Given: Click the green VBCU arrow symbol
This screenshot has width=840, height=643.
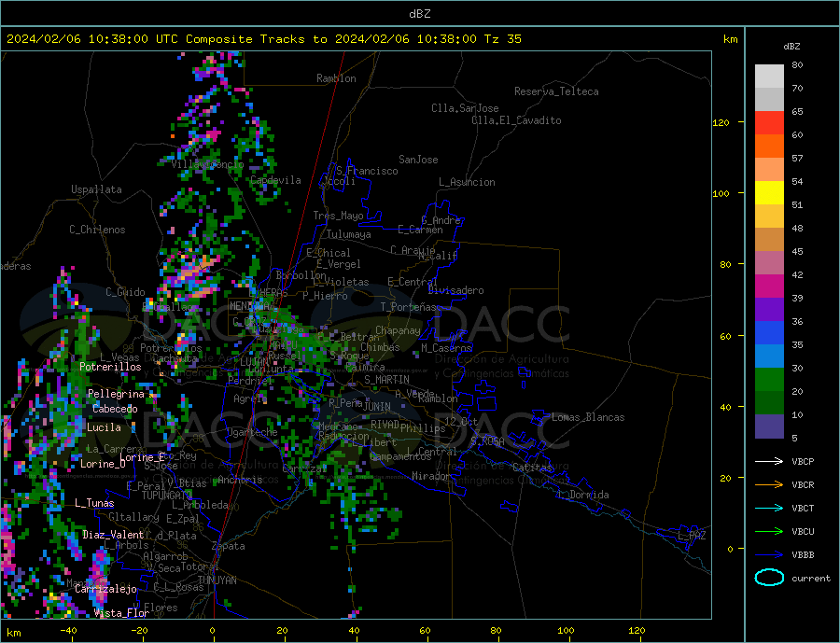Looking at the screenshot, I should [x=769, y=532].
